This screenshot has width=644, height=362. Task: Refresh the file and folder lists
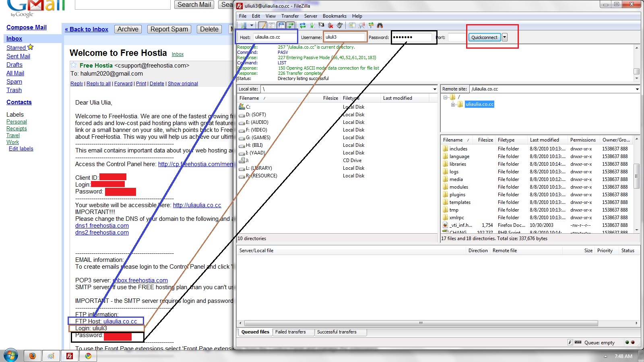pyautogui.click(x=303, y=25)
